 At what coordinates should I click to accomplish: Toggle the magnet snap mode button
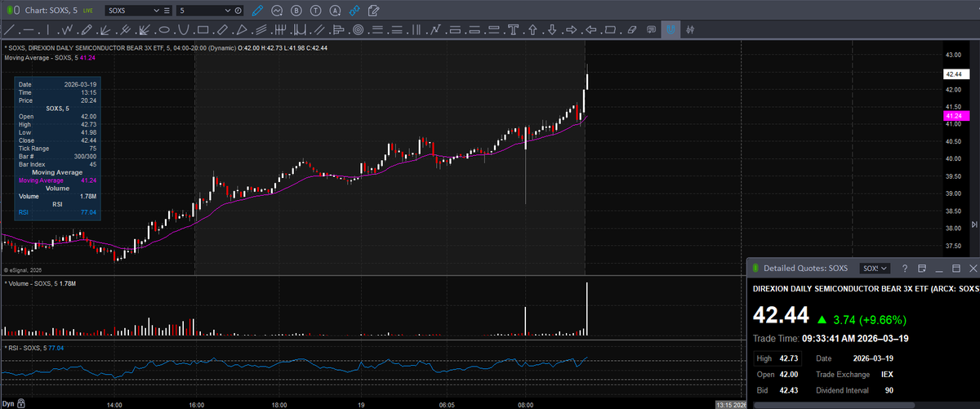coord(671,30)
